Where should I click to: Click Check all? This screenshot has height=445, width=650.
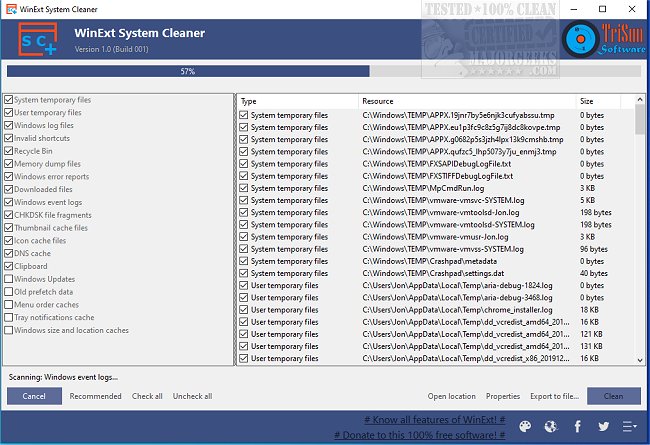pos(147,396)
